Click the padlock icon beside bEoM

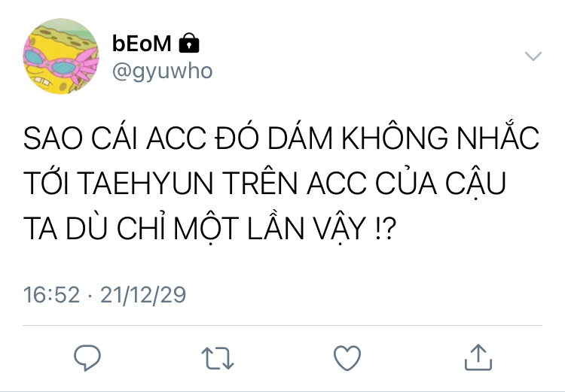tap(189, 43)
